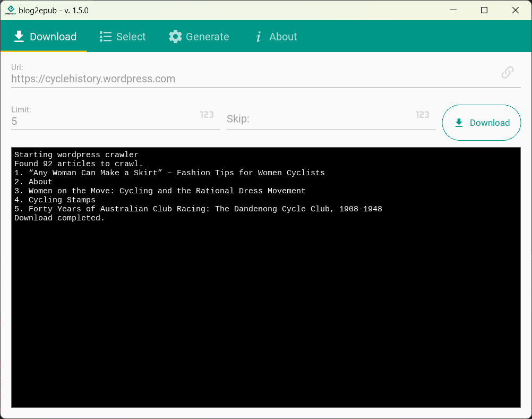532x419 pixels.
Task: Click the download arrow icon in Download tab
Action: tap(19, 37)
